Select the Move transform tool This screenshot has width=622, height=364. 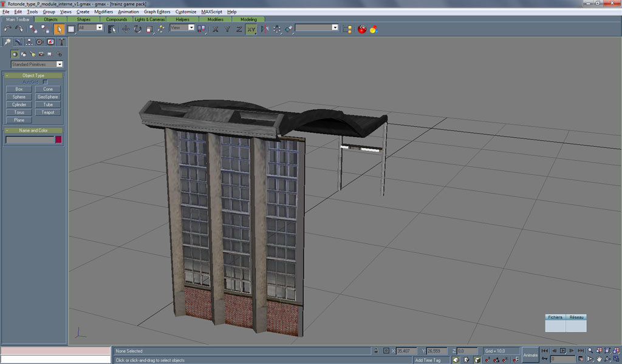point(126,29)
